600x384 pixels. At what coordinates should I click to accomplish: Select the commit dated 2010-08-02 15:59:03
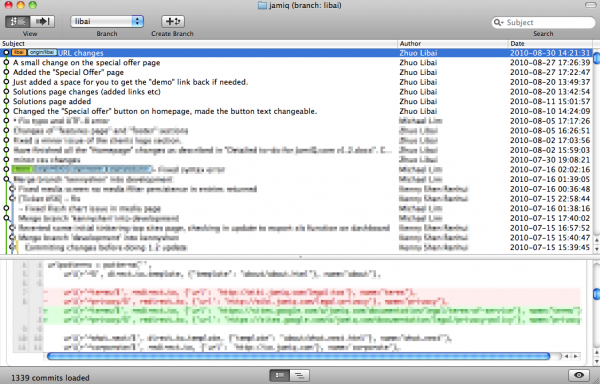pos(296,150)
